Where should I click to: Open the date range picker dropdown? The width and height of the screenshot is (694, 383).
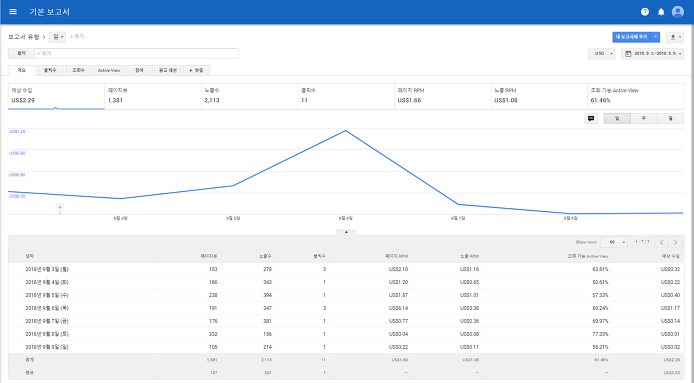coord(652,54)
